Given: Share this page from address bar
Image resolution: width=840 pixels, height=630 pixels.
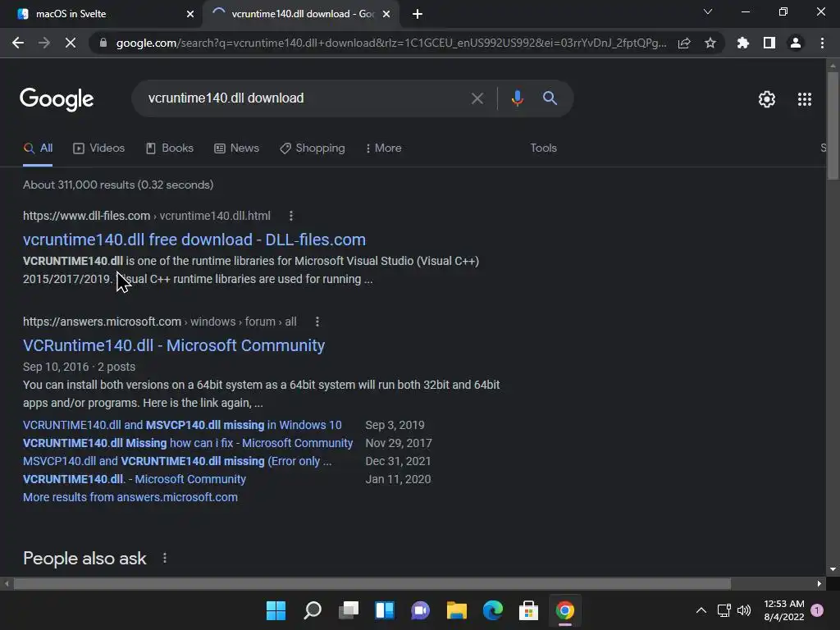Looking at the screenshot, I should 684,43.
